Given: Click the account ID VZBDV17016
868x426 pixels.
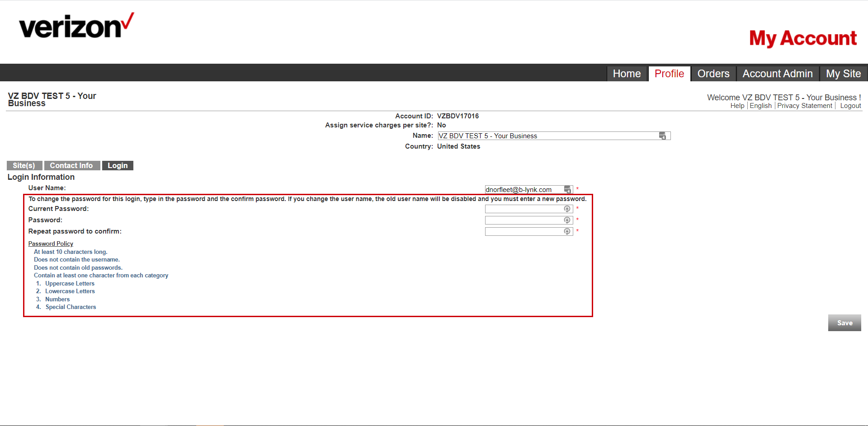Looking at the screenshot, I should 458,116.
